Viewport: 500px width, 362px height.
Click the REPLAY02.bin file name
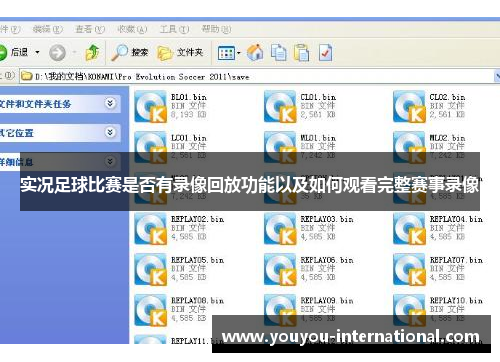[x=198, y=219]
